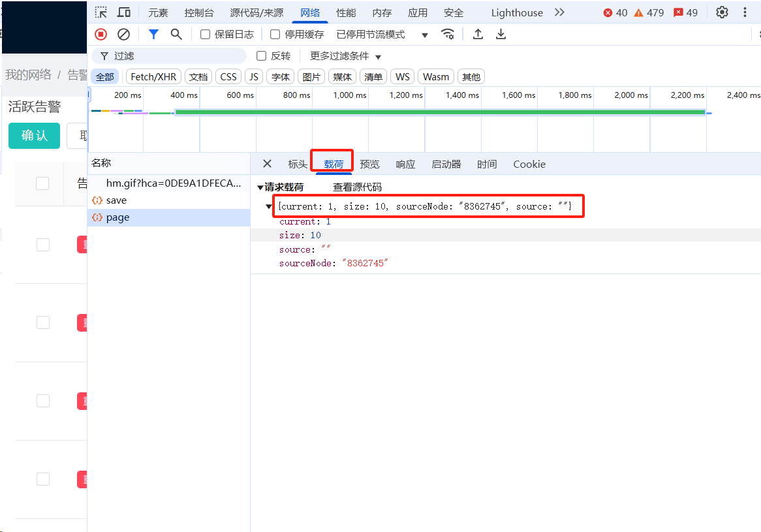Filter requests by Fetch/XHR
Image resolution: width=761 pixels, height=532 pixels.
[x=153, y=76]
